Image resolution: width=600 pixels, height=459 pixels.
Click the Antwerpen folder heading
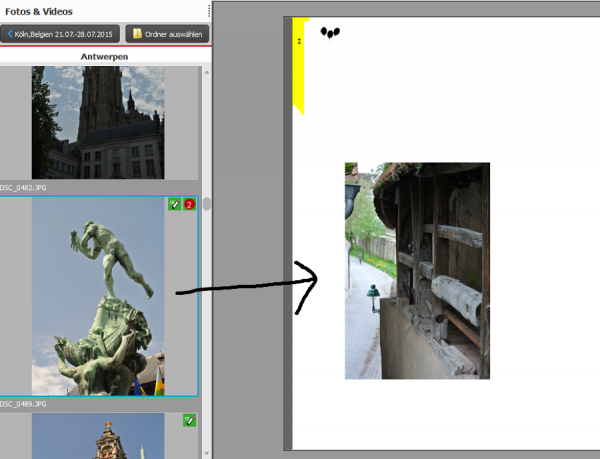104,57
